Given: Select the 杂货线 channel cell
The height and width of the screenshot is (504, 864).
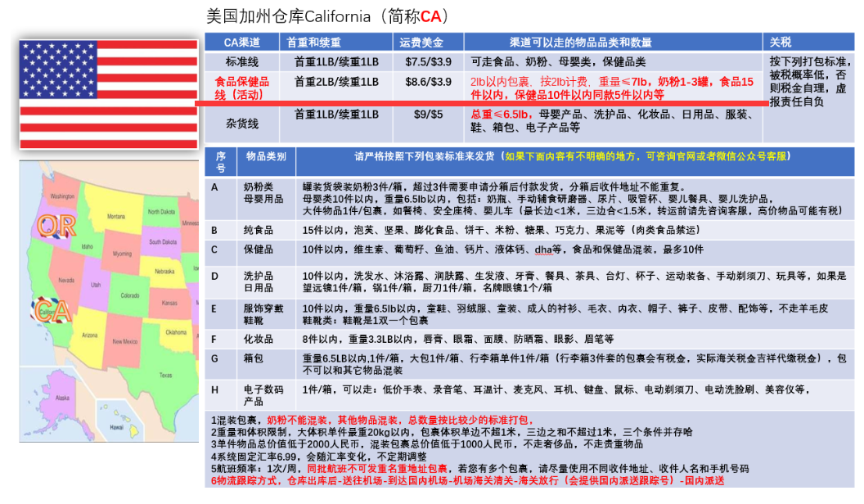Looking at the screenshot, I should click(242, 124).
